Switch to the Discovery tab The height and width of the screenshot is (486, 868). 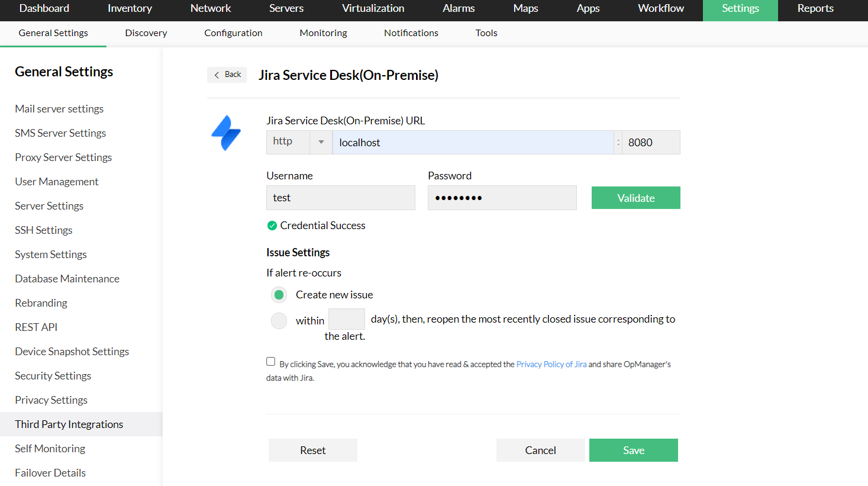pos(145,33)
